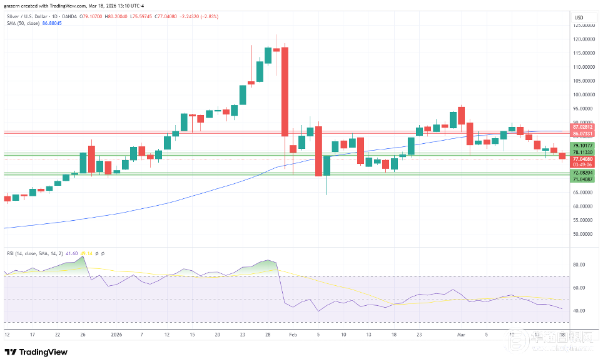Image resolution: width=603 pixels, height=364 pixels.
Task: Click the second ø symbol in RSI legend
Action: click(x=103, y=253)
